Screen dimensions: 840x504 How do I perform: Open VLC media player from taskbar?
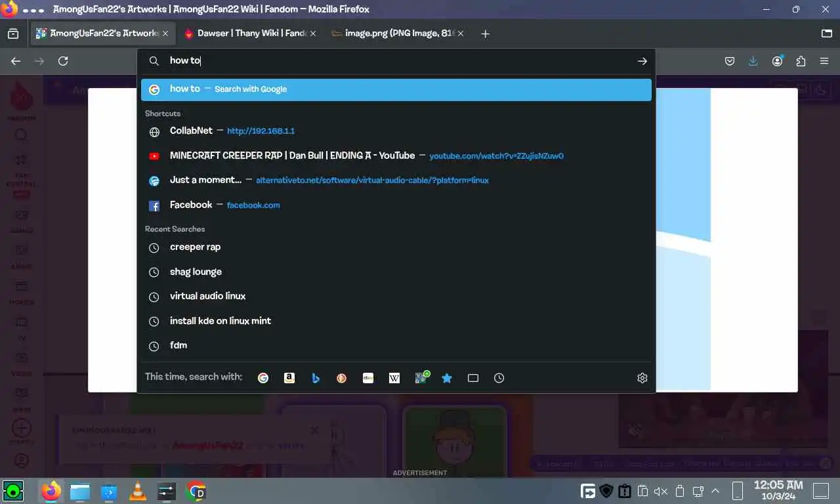tap(138, 491)
